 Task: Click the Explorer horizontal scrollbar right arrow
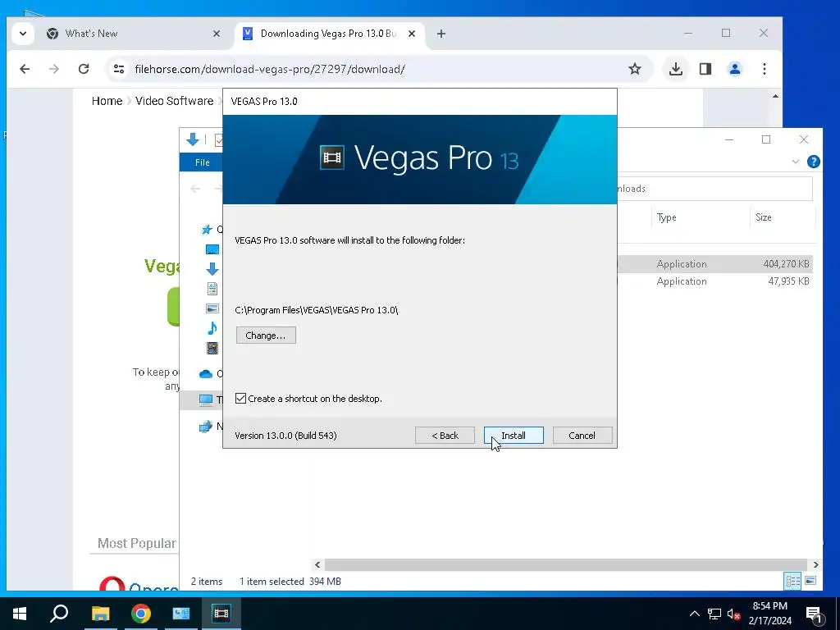tap(815, 564)
